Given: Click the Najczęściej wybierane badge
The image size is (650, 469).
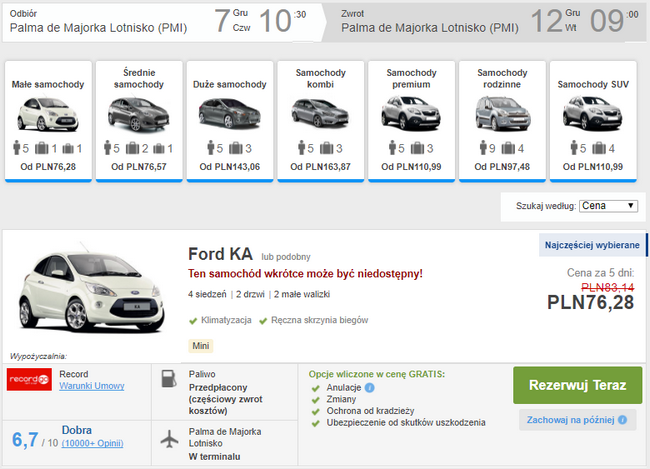Looking at the screenshot, I should pyautogui.click(x=592, y=245).
